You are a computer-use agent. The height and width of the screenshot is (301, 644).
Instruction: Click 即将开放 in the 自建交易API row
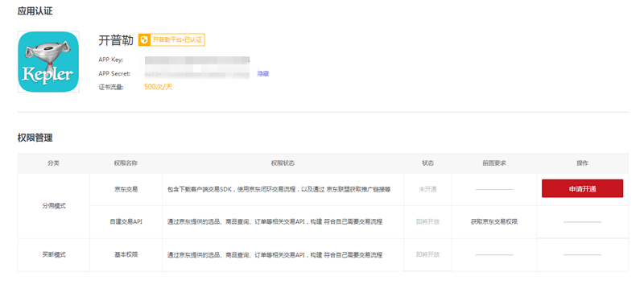coord(427,222)
